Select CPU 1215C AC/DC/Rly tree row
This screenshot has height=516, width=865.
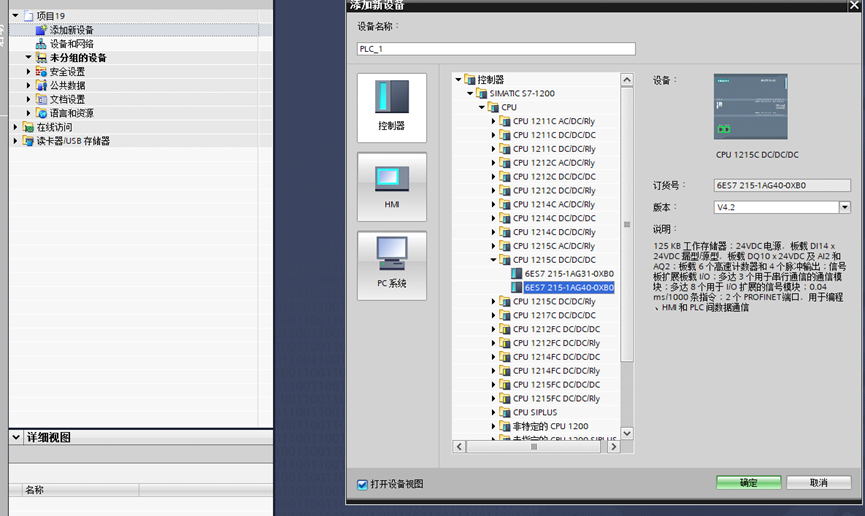tap(553, 246)
